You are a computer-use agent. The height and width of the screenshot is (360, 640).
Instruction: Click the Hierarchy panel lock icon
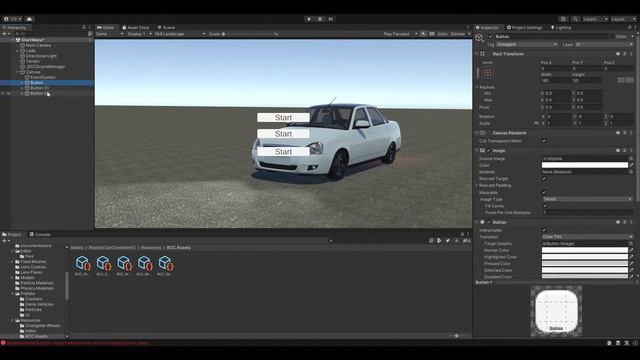84,28
